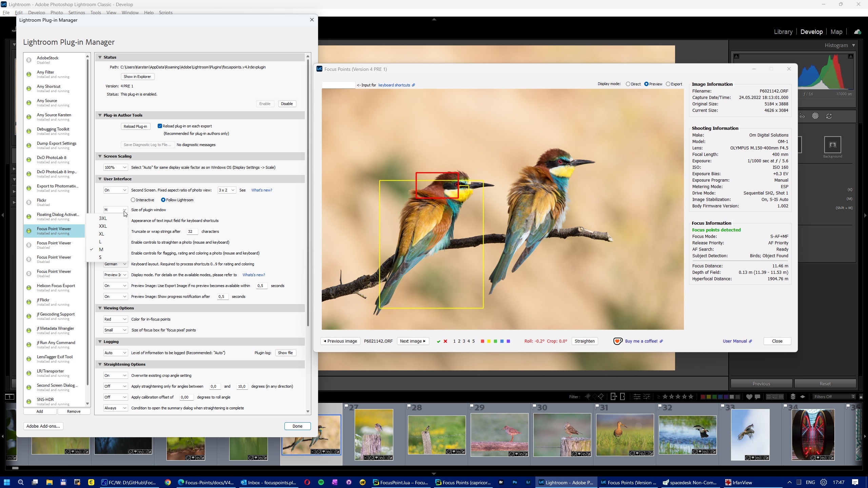
Task: Click the Straighten button
Action: tap(585, 341)
